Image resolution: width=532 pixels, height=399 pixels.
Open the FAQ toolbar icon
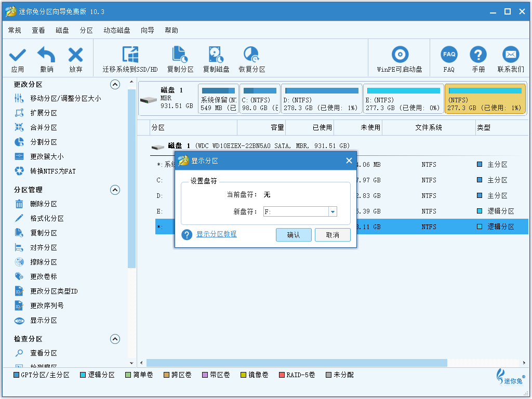[449, 55]
